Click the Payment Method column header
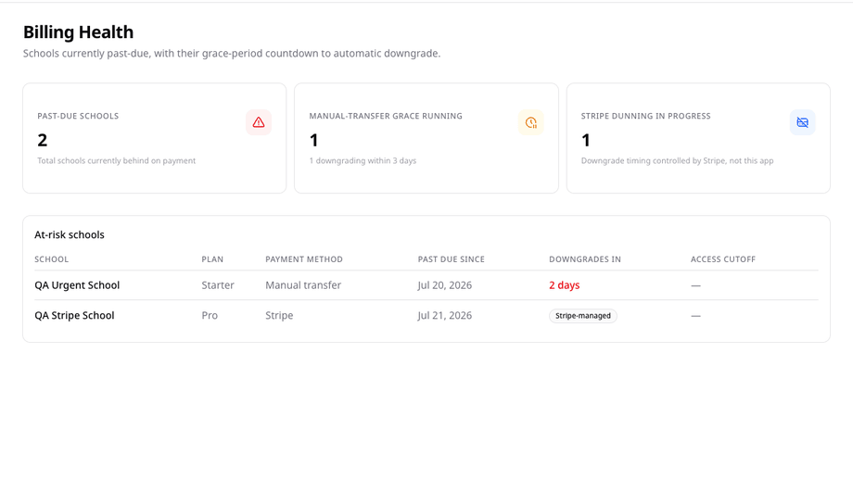Image resolution: width=853 pixels, height=504 pixels. 303,259
